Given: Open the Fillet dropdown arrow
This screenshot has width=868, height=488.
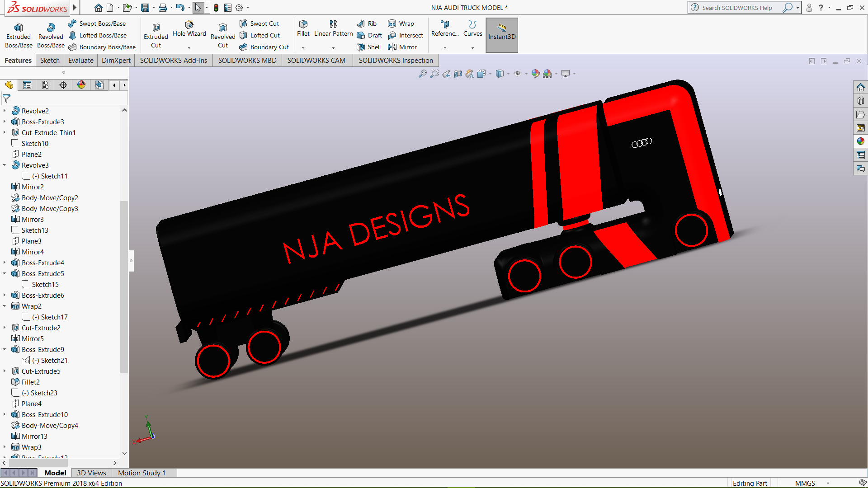Looking at the screenshot, I should [x=303, y=47].
